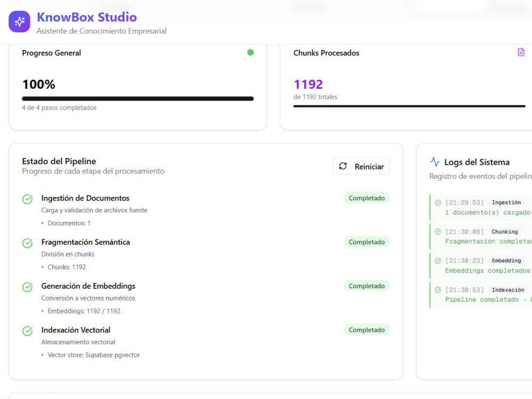Click the document icon in Chunks Procesados
The image size is (532, 399).
click(521, 52)
